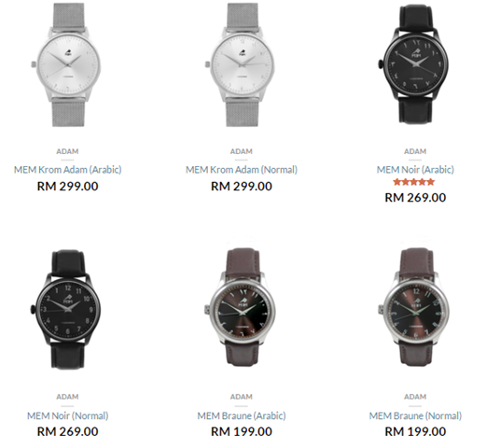Viewport: 486px width, 448px height.
Task: Click the five-star rating under MEM Noir (Arabic)
Action: tap(413, 182)
